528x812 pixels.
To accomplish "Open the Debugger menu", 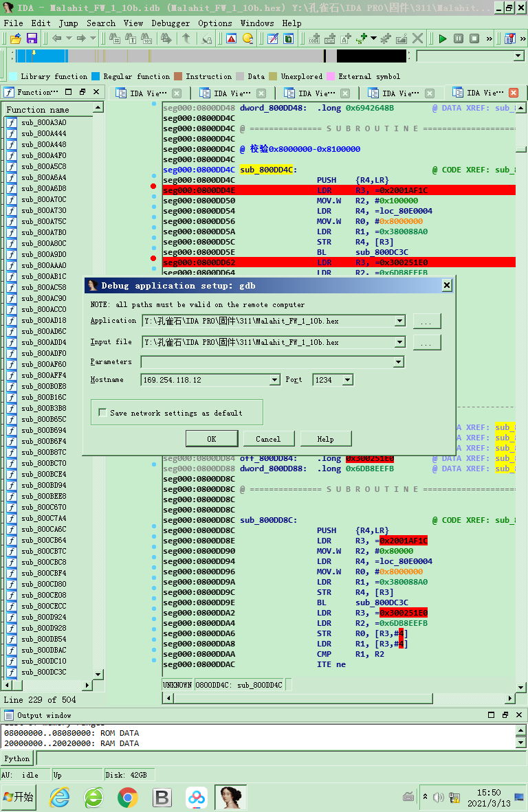I will coord(170,23).
